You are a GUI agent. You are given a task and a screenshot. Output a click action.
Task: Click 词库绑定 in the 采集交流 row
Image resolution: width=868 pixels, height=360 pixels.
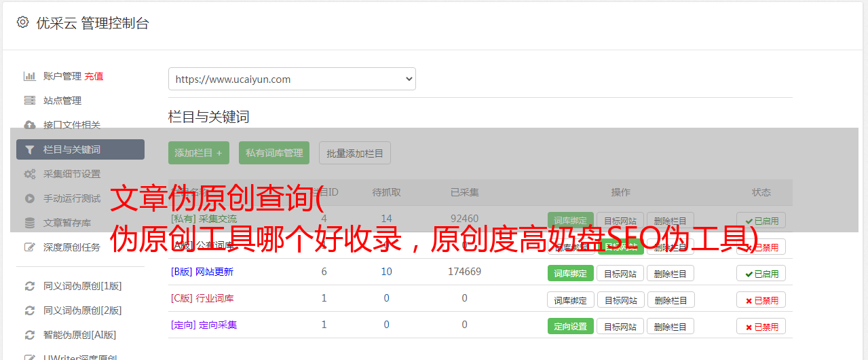tap(571, 221)
